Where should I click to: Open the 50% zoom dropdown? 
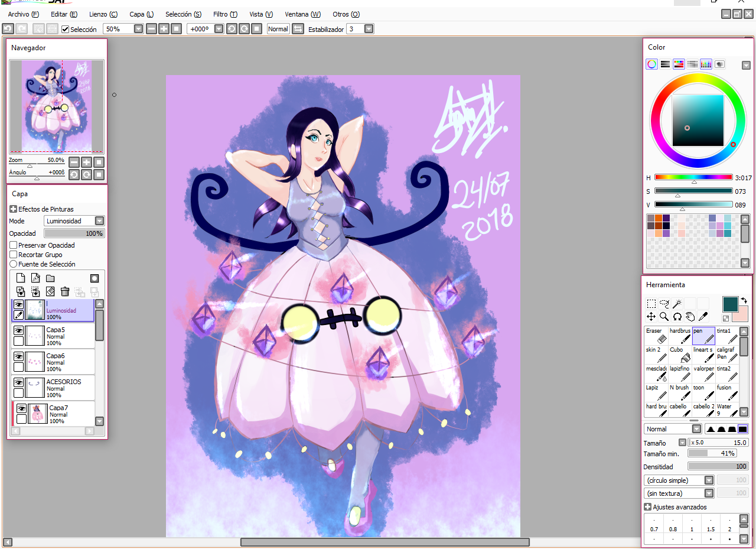(138, 28)
